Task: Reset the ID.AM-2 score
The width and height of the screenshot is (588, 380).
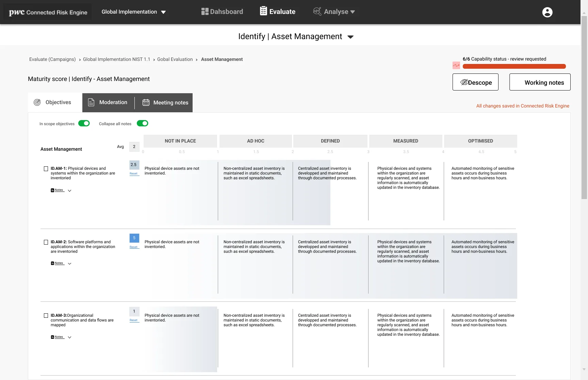Action: (134, 247)
